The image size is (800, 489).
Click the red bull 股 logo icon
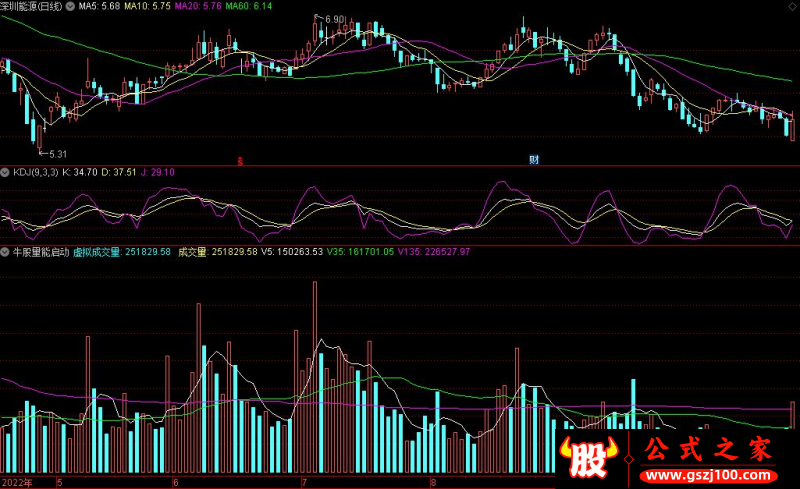click(589, 456)
